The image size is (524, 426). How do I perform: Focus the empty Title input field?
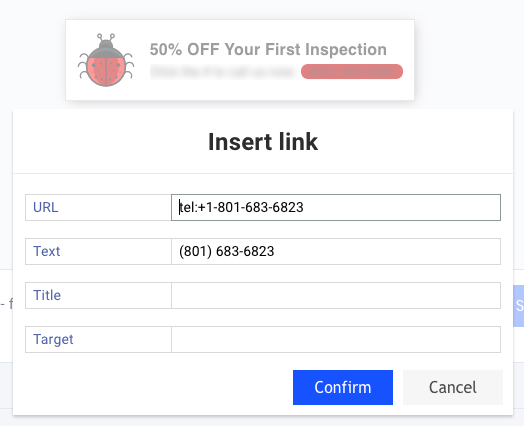[x=336, y=296]
